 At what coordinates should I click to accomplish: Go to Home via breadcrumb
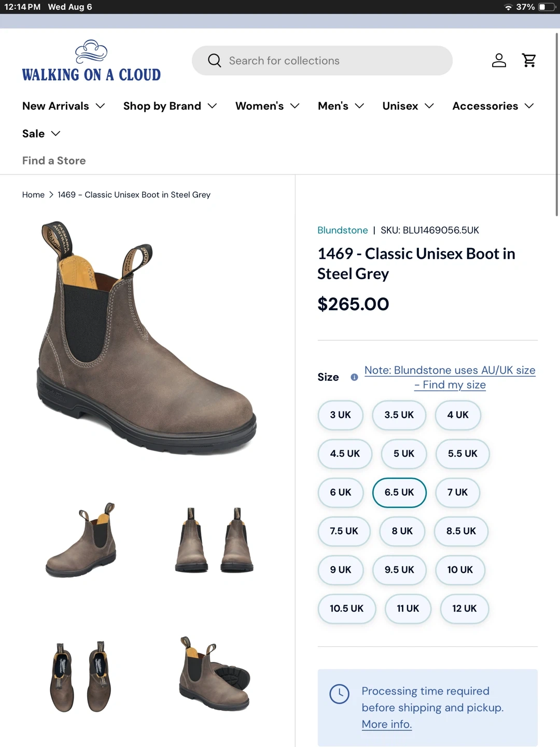point(33,195)
